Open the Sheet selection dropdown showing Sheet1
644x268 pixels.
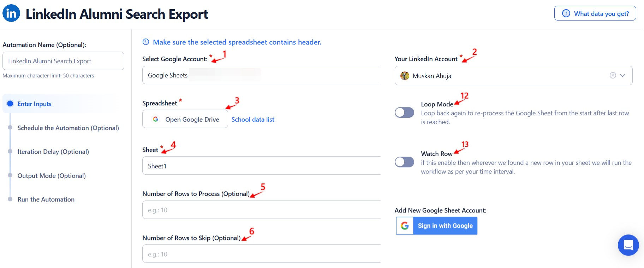click(261, 166)
